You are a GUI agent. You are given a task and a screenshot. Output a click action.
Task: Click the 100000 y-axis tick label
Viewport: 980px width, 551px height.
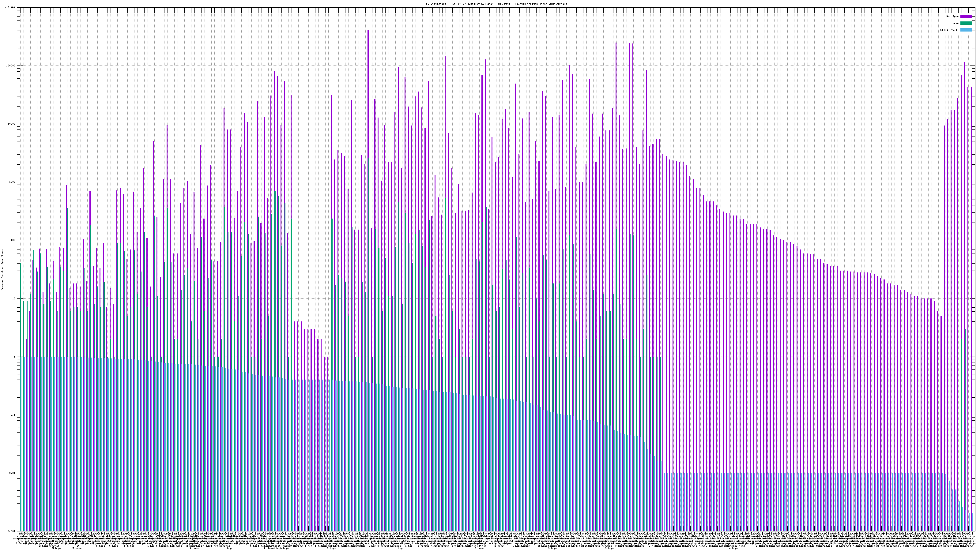[x=11, y=66]
